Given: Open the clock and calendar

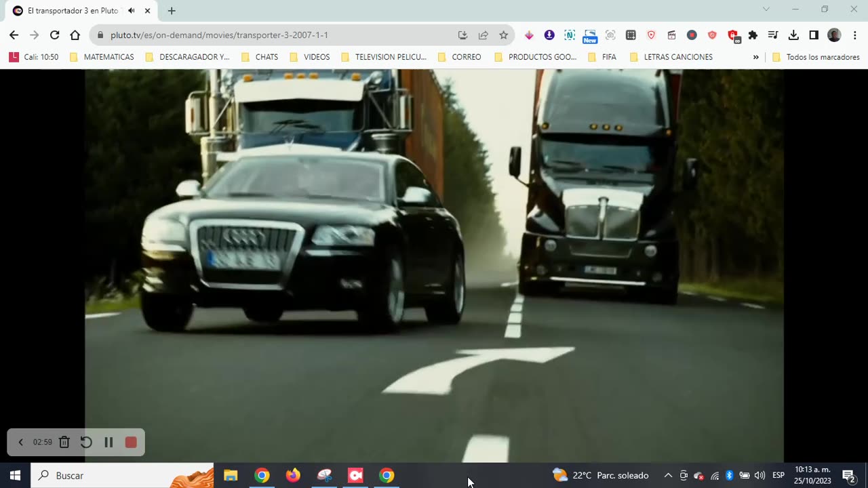Looking at the screenshot, I should [812, 475].
